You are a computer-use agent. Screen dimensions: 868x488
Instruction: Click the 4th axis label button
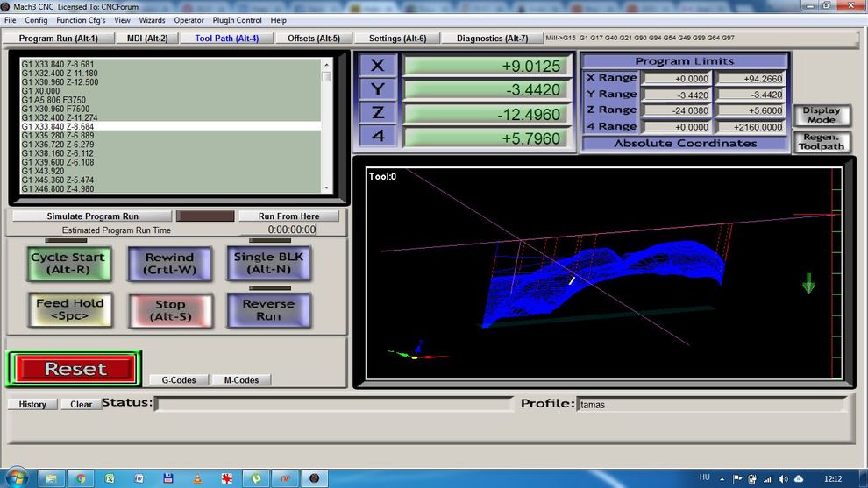(378, 137)
